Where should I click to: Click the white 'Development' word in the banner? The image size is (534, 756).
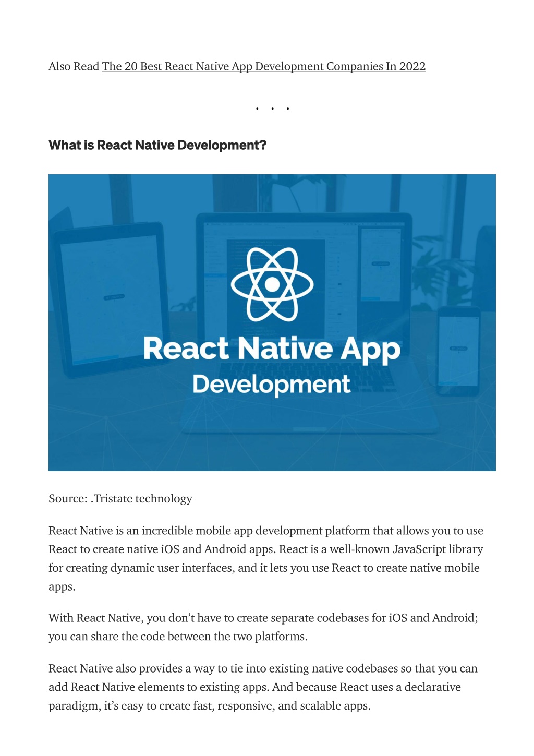(x=272, y=385)
